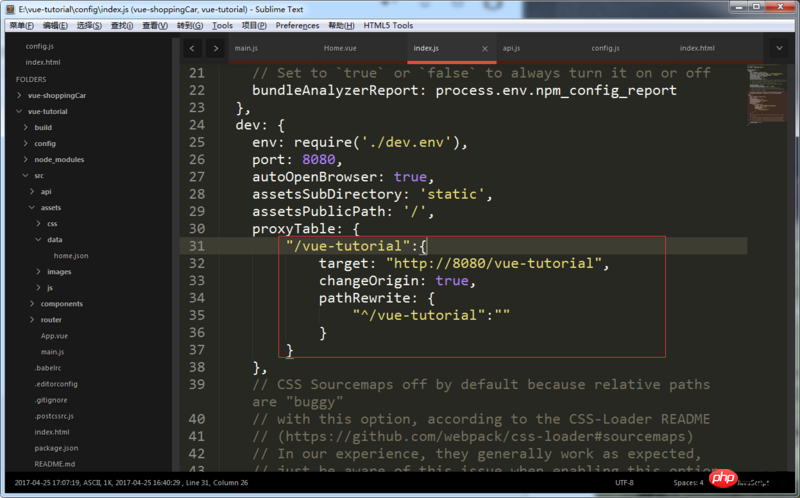This screenshot has width=800, height=498.
Task: Open .babelrc file in sidebar
Action: [47, 368]
